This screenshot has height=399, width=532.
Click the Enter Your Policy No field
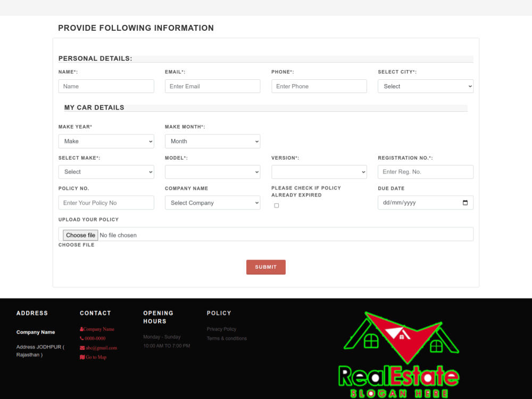pos(106,203)
